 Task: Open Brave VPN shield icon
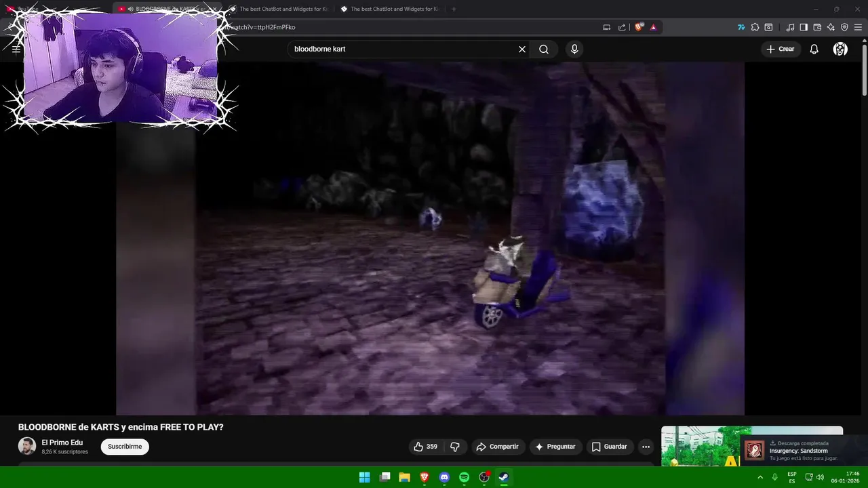pos(844,27)
